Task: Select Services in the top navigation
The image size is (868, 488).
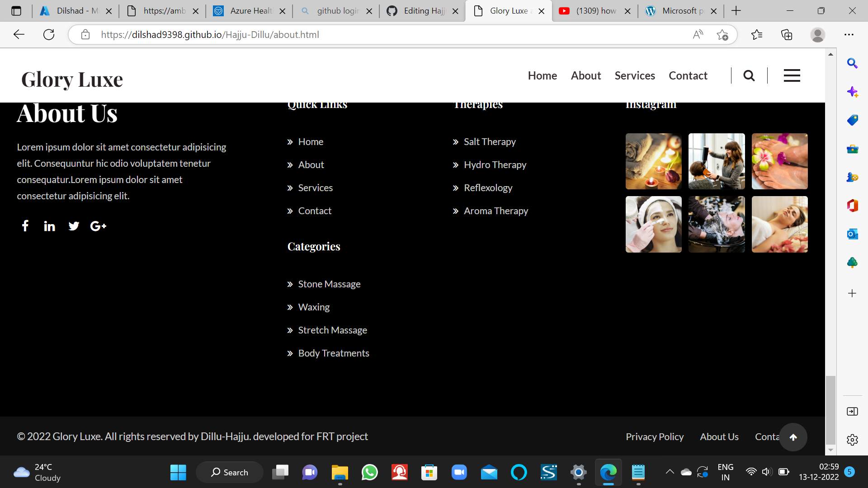Action: tap(634, 75)
